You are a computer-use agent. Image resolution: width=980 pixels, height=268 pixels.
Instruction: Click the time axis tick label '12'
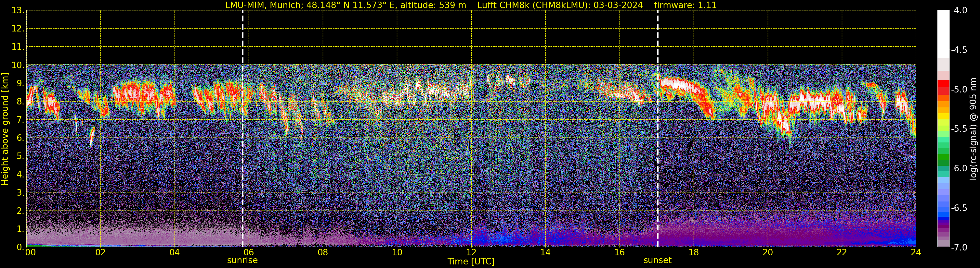click(471, 252)
